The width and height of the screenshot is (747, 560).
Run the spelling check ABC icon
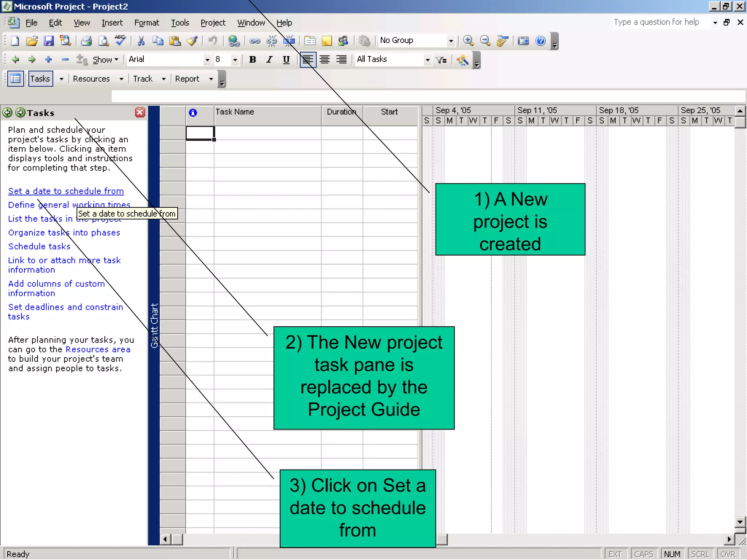(x=120, y=40)
